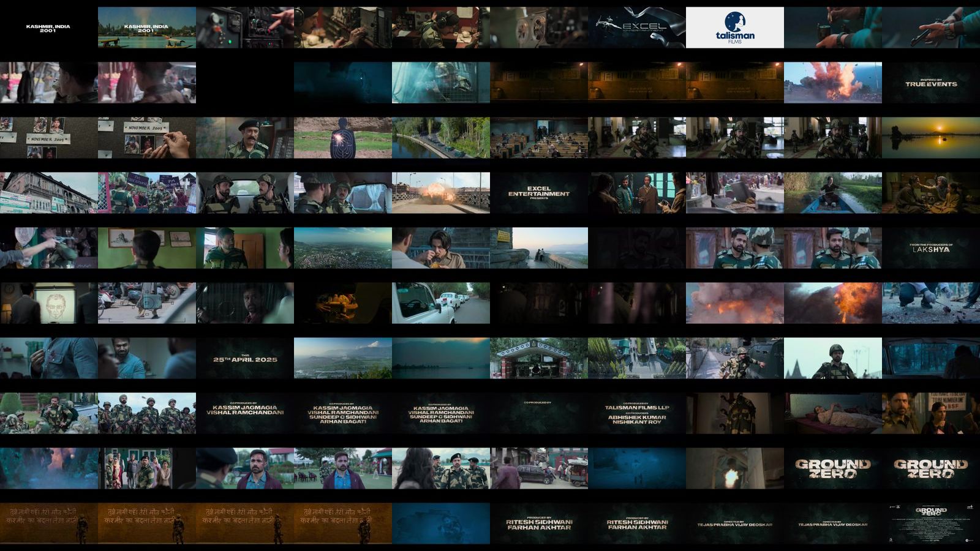Click the gated building entrance frame
The height and width of the screenshot is (551, 980).
coord(539,358)
